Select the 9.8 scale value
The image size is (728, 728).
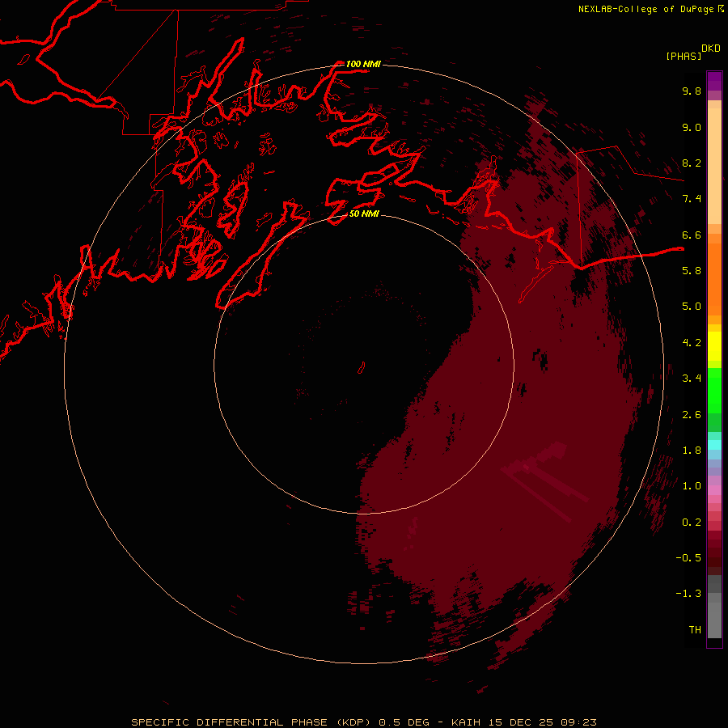692,91
